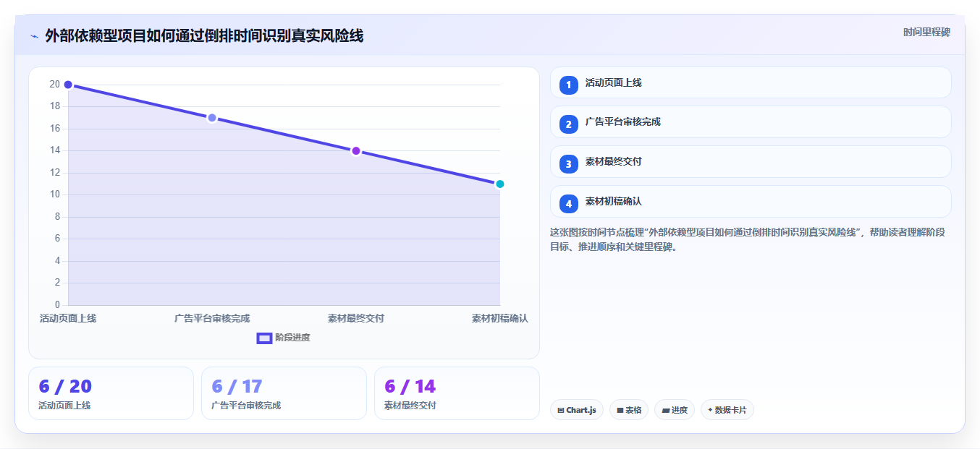Click the number 2 step badge
The image size is (980, 449).
click(568, 124)
